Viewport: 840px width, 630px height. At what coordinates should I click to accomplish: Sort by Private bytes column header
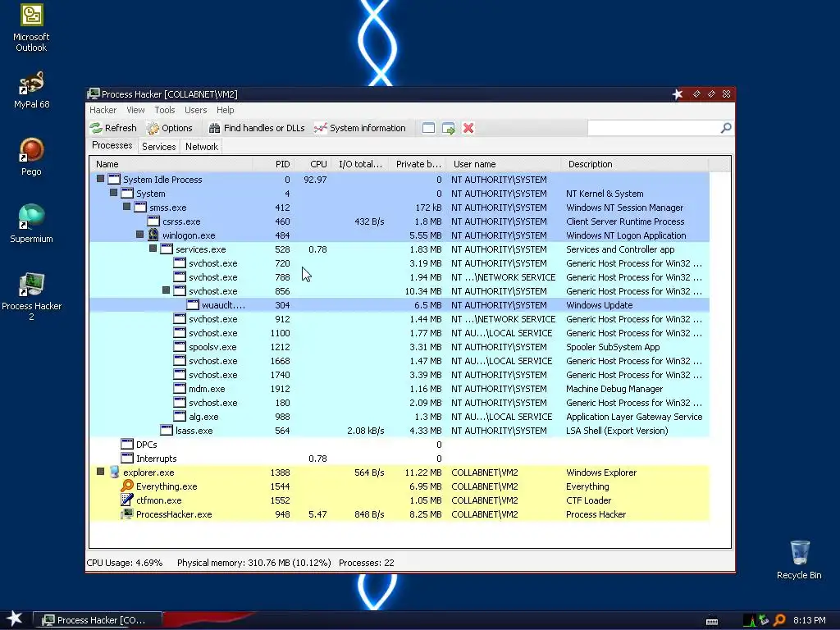418,164
